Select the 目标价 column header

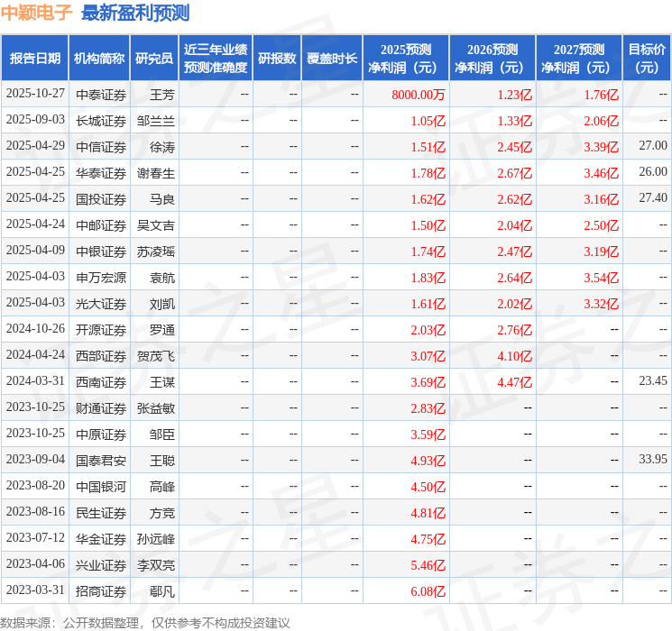tap(647, 58)
